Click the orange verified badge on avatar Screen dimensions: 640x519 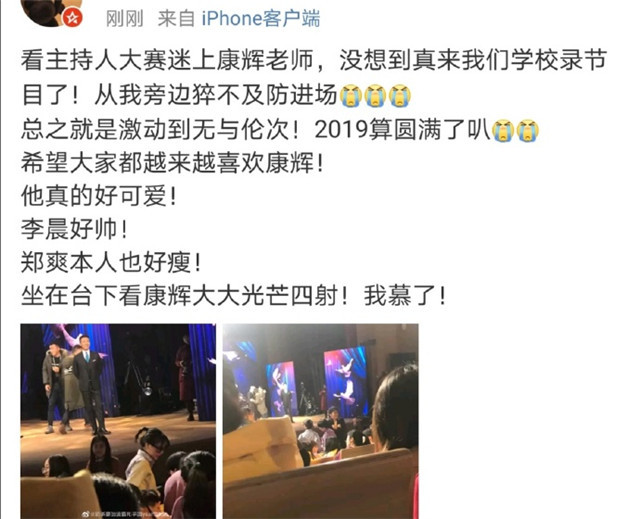pyautogui.click(x=73, y=18)
